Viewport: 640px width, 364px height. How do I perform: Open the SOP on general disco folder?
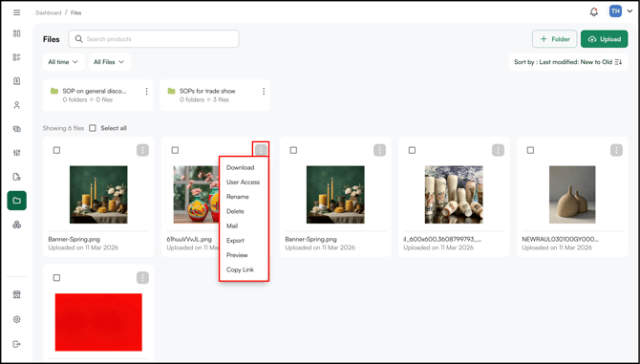[97, 96]
